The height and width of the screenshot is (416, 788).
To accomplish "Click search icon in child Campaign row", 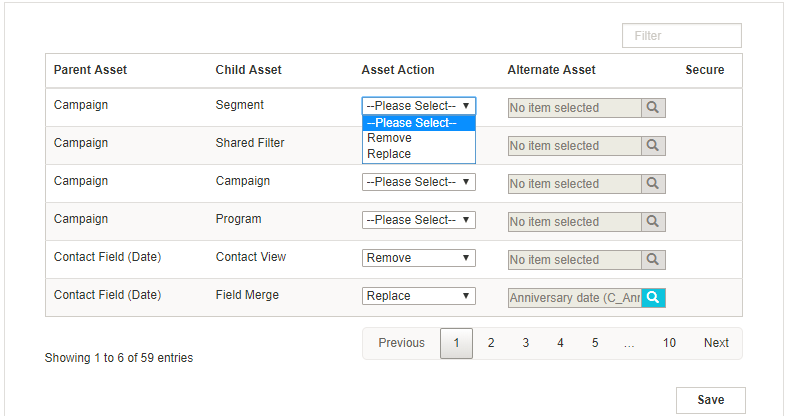I will pyautogui.click(x=653, y=184).
